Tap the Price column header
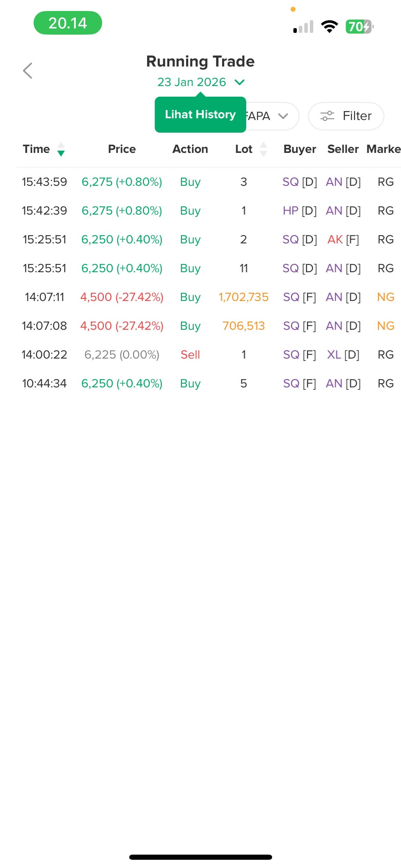The height and width of the screenshot is (868, 401). 122,149
